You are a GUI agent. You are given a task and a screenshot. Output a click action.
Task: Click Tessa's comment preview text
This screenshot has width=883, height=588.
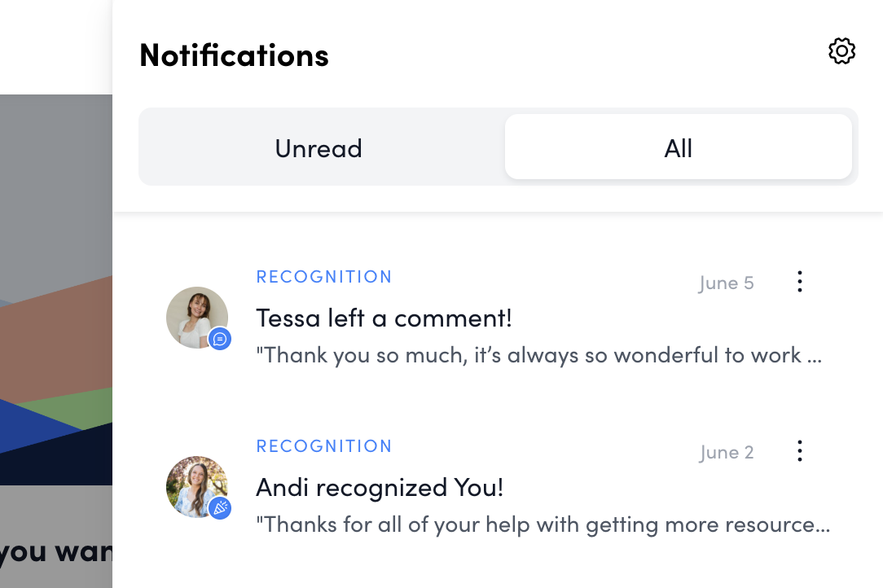point(538,355)
